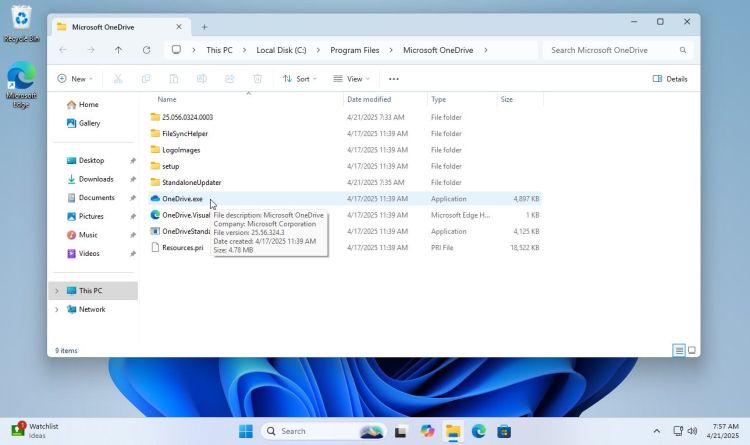
Task: Click the Search Microsoft OneDrive field
Action: coord(612,49)
